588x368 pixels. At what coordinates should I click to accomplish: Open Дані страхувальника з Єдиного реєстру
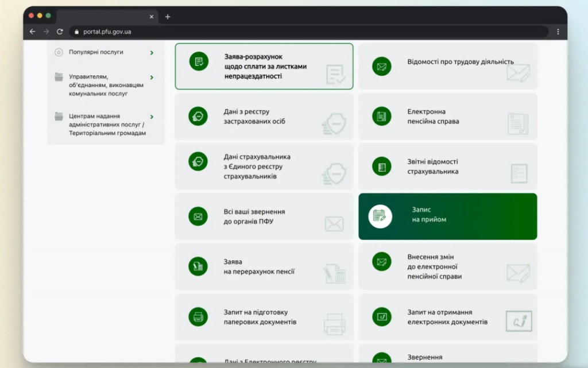(257, 166)
